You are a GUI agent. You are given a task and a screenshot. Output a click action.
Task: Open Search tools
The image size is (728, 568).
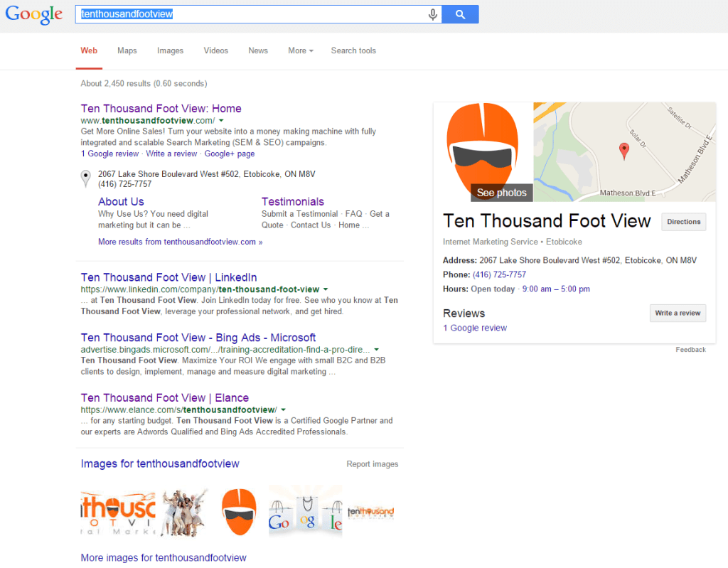coord(353,50)
